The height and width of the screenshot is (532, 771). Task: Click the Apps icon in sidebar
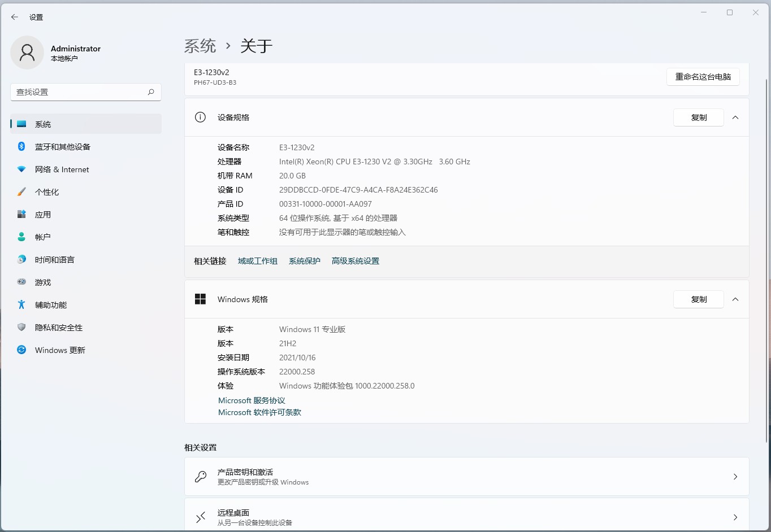click(21, 214)
